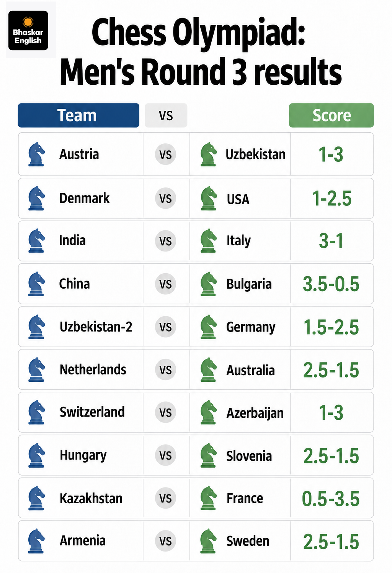Click the 3.5-0.5 score for China
The image size is (392, 573).
coord(331,284)
